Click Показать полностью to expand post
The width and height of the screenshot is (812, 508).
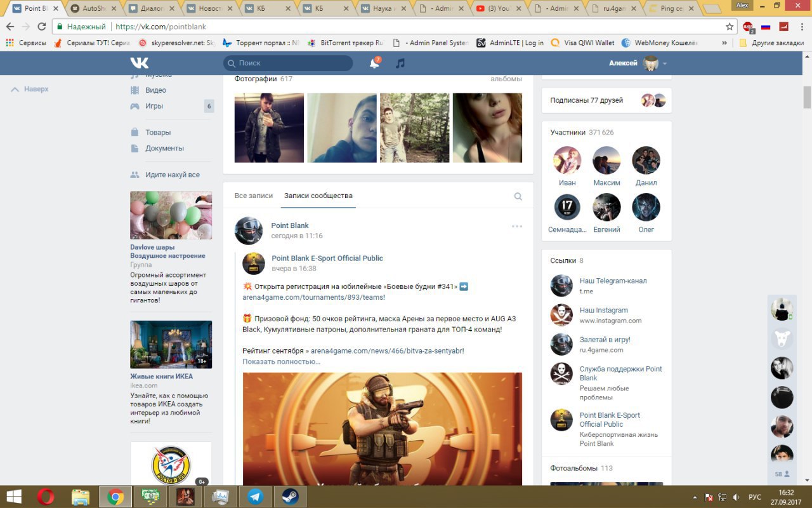[281, 361]
